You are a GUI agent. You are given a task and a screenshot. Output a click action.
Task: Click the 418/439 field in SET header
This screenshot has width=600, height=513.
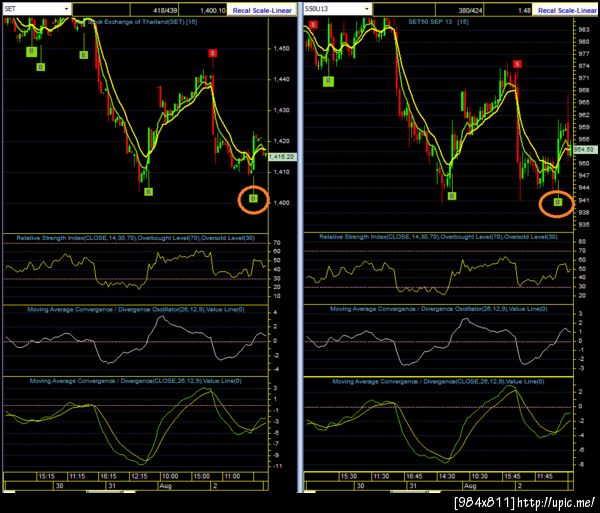tap(155, 10)
